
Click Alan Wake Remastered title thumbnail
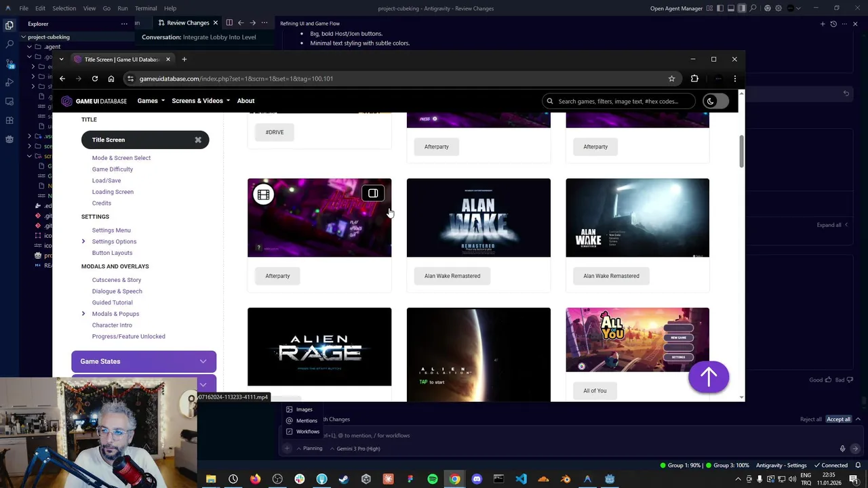(479, 218)
